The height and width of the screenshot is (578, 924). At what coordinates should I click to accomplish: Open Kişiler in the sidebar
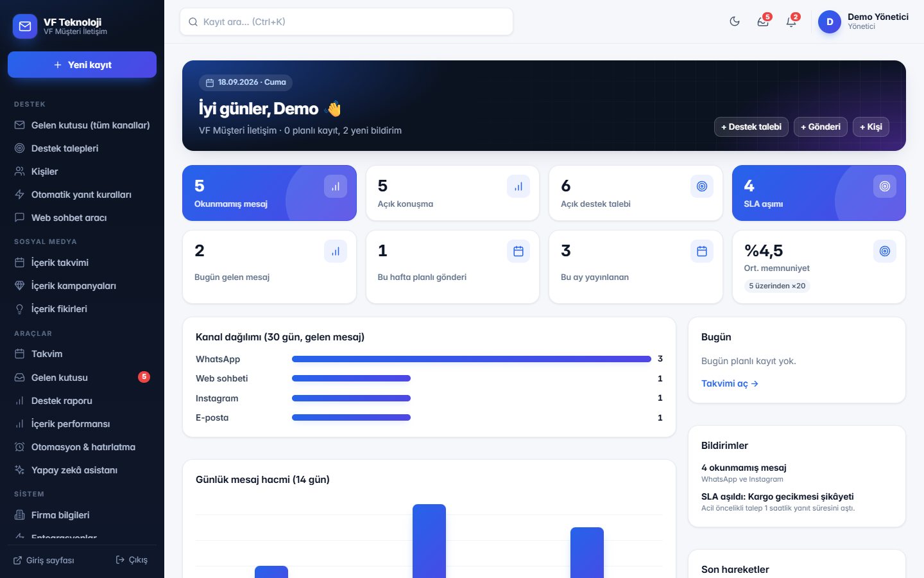82,171
